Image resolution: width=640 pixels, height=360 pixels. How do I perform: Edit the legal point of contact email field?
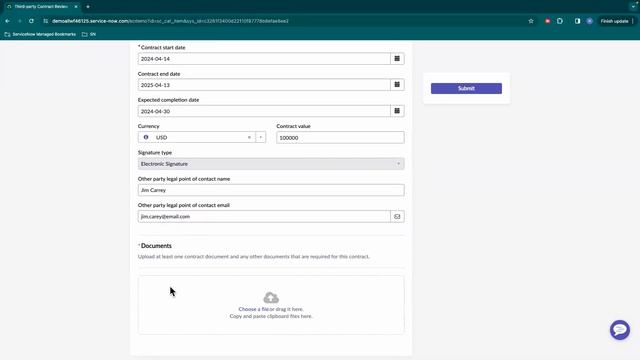[264, 216]
